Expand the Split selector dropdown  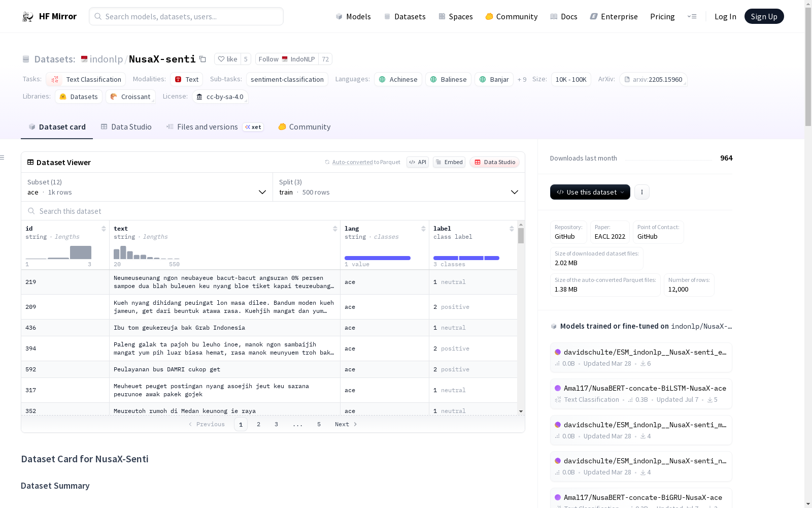pyautogui.click(x=399, y=187)
